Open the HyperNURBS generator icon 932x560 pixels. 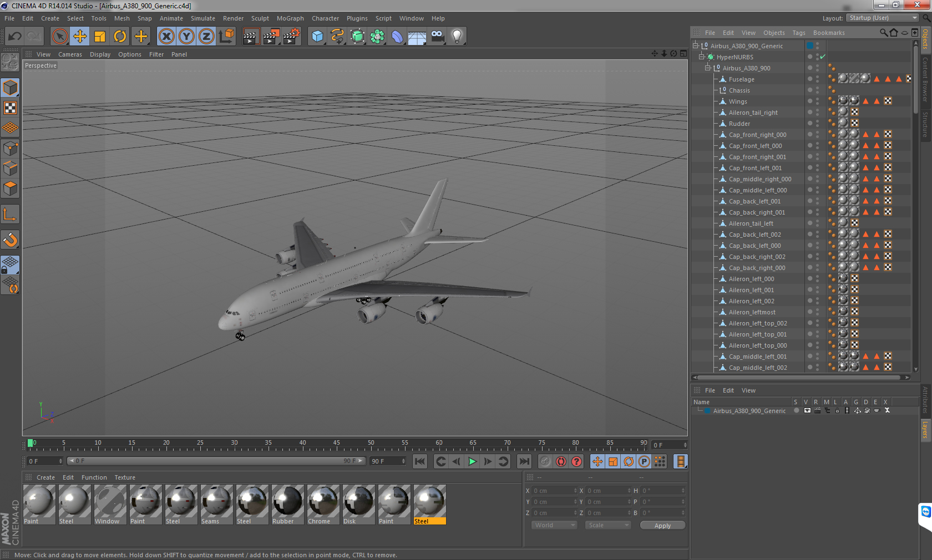[357, 37]
